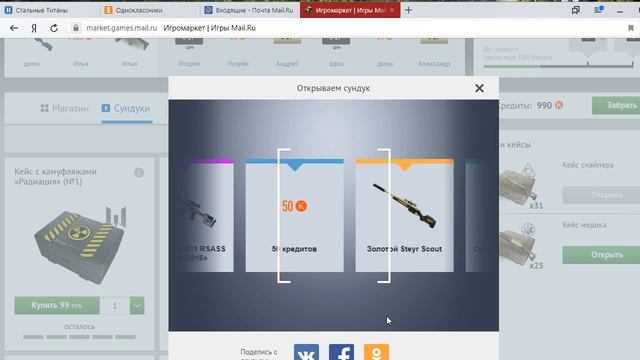Go back in browser
Screen dimensions: 640x360
pyautogui.click(x=14, y=28)
